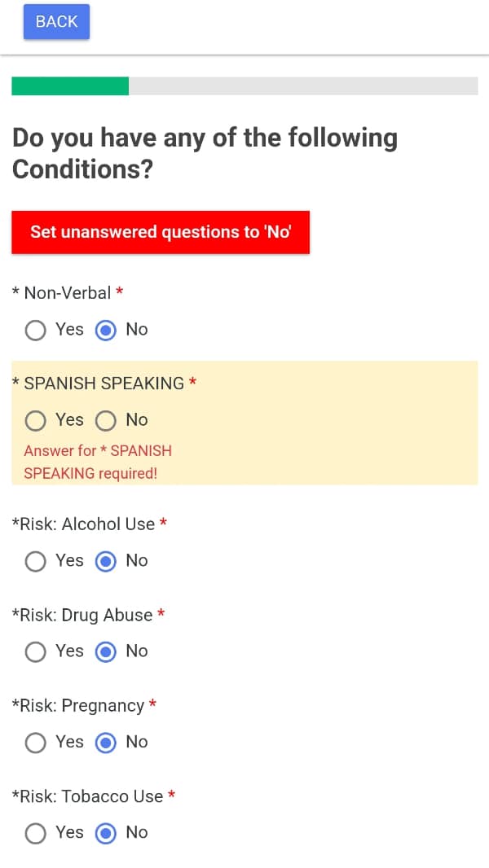Mark No for Risk: Alcohol Use
The image size is (489, 868).
106,561
